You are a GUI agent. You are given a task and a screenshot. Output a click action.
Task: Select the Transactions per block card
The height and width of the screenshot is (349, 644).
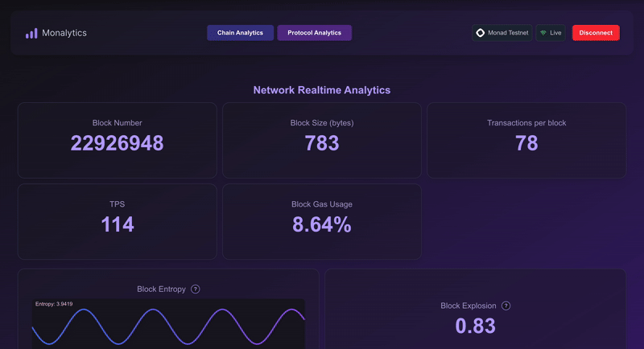coord(526,140)
